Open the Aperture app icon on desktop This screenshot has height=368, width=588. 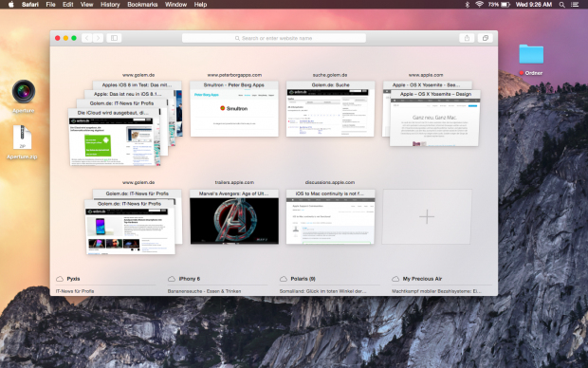(x=24, y=92)
